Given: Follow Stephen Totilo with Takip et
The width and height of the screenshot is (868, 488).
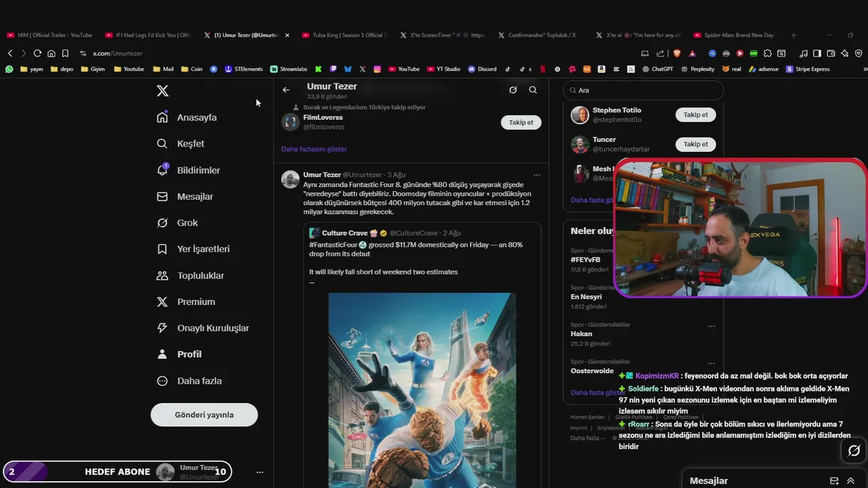Looking at the screenshot, I should click(x=695, y=115).
